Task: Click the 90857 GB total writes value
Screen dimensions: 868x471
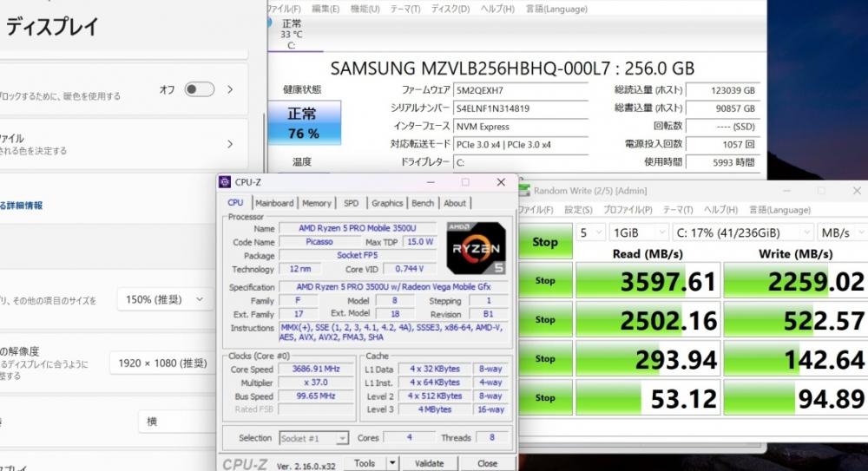Action: click(x=722, y=108)
